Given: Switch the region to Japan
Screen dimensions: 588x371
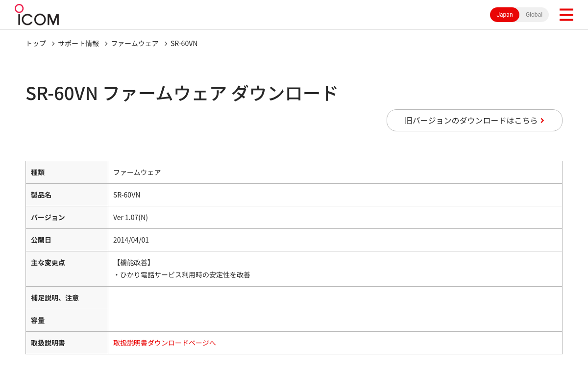Looking at the screenshot, I should coord(505,15).
